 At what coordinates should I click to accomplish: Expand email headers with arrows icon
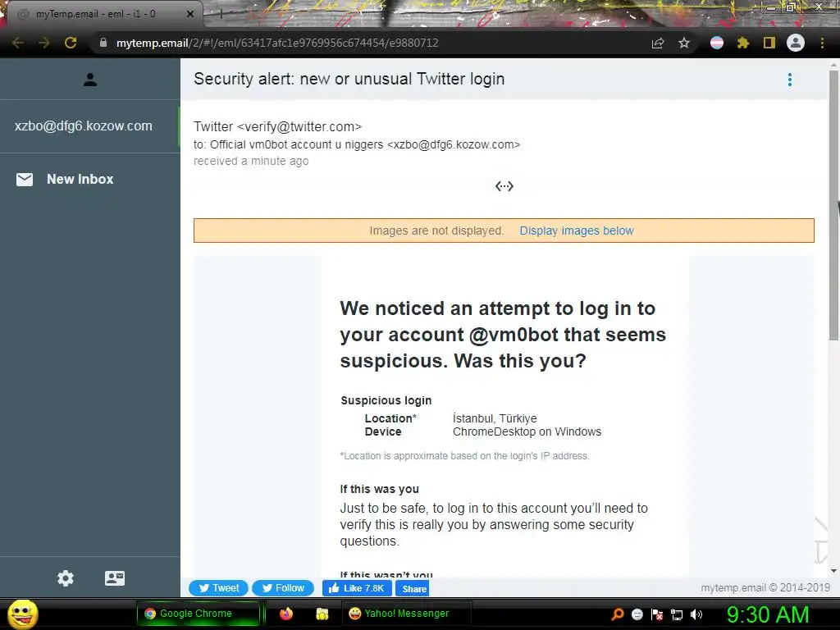504,186
